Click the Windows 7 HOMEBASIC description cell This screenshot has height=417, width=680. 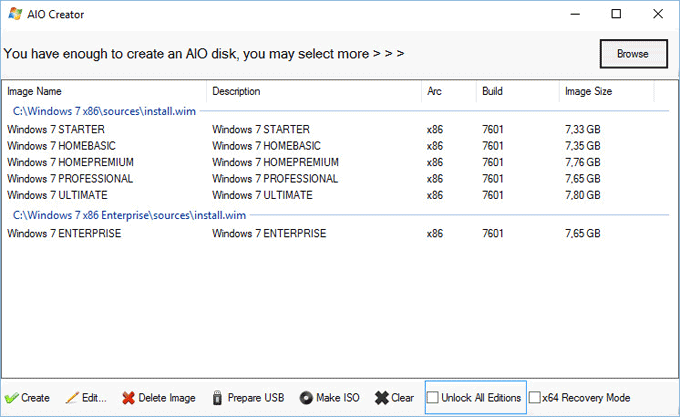point(266,146)
